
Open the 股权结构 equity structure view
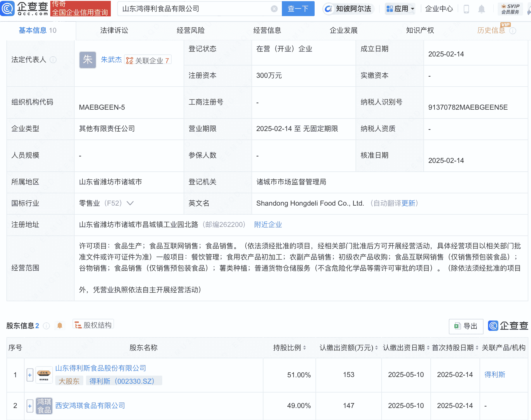(x=93, y=325)
